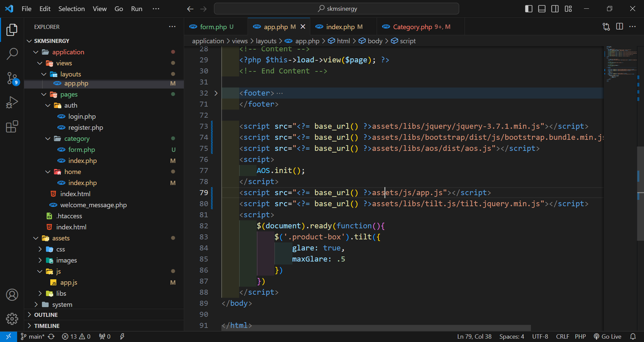Split the editor to the right
This screenshot has height=342, width=644.
click(x=619, y=27)
